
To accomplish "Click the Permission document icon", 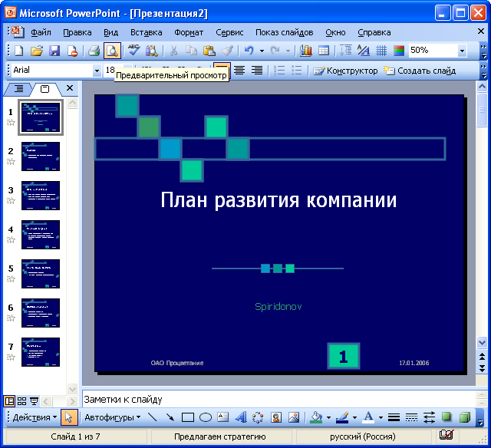I will pyautogui.click(x=72, y=51).
